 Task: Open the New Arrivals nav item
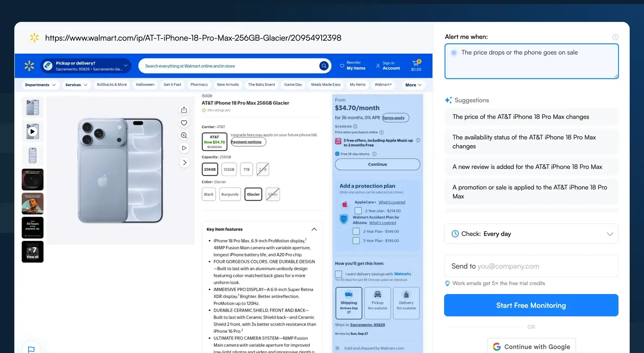click(228, 84)
